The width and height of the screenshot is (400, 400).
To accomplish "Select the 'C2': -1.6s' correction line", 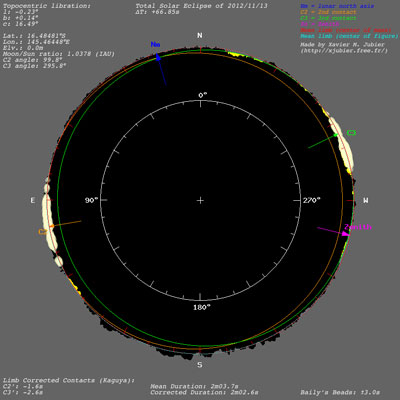I will (23, 386).
